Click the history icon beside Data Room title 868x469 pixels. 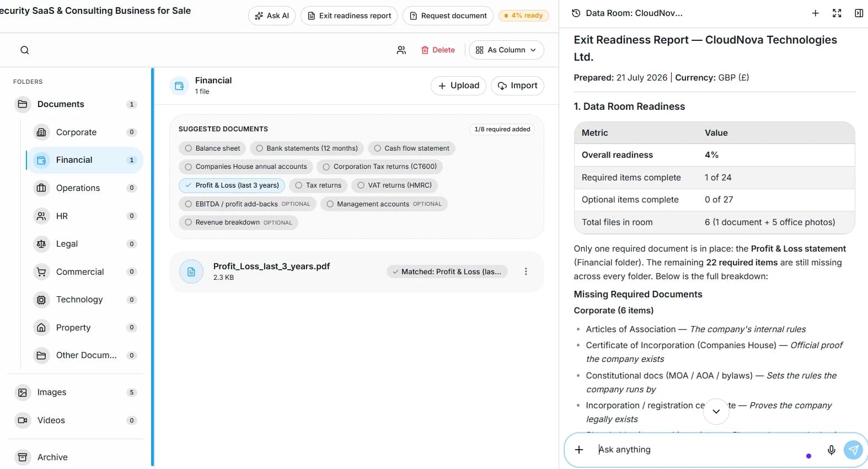pyautogui.click(x=576, y=13)
